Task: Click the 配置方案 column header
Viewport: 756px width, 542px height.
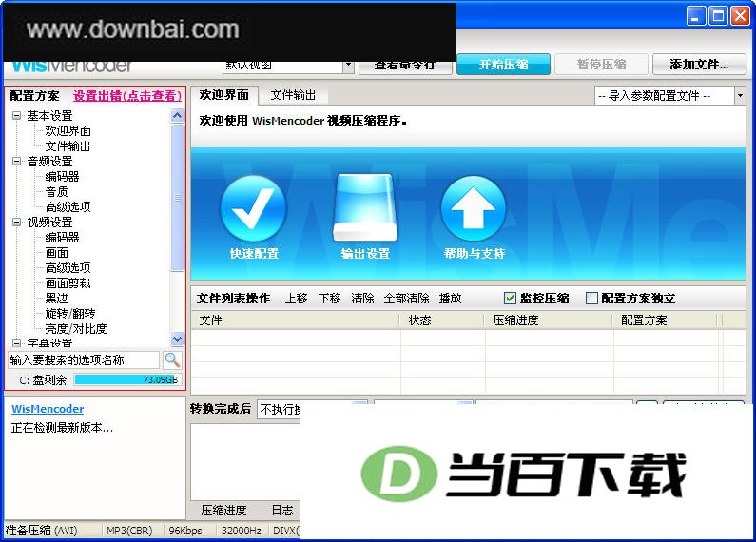Action: point(666,320)
